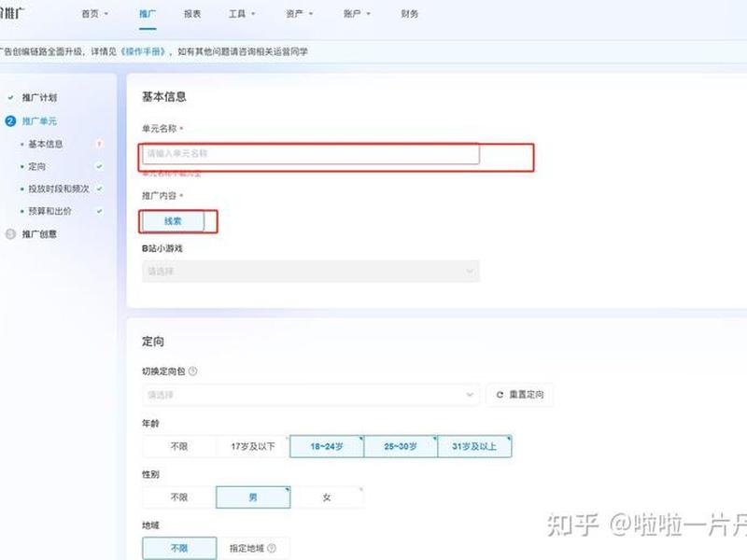Jump to 预算和出价 section in the sidebar
This screenshot has width=747, height=560.
pyautogui.click(x=50, y=211)
